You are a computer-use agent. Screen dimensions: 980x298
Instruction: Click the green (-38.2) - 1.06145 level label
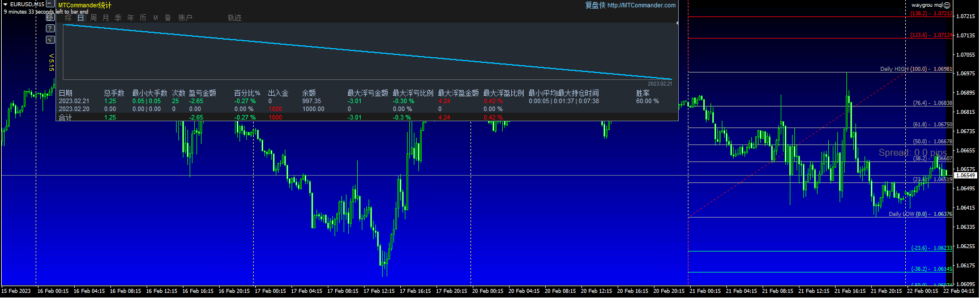(931, 269)
